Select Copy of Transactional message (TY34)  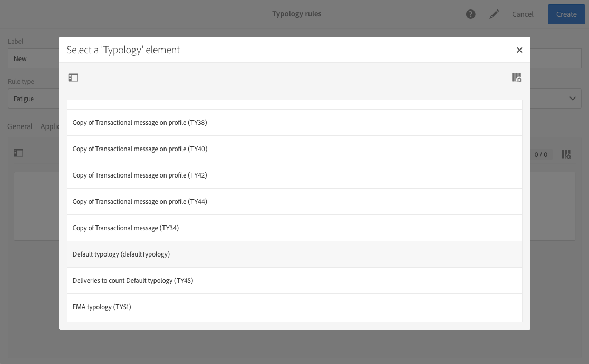click(294, 228)
